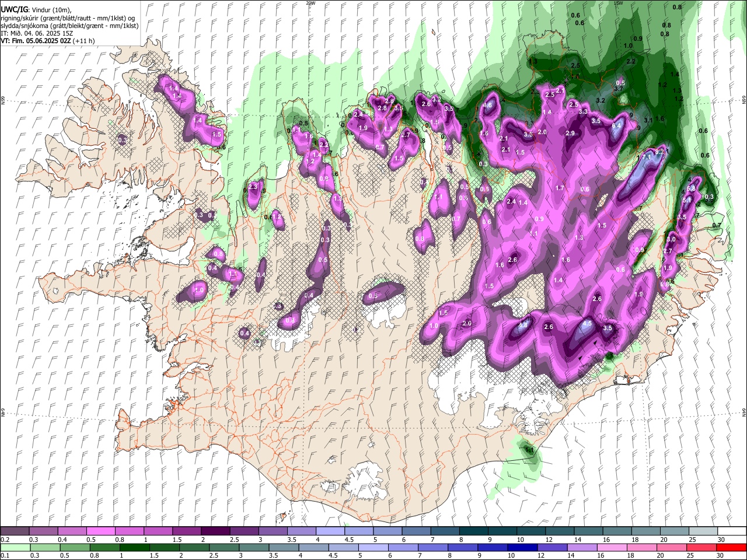Click the '0.1' label in lower legend row
The image size is (747, 560).
tap(5, 555)
